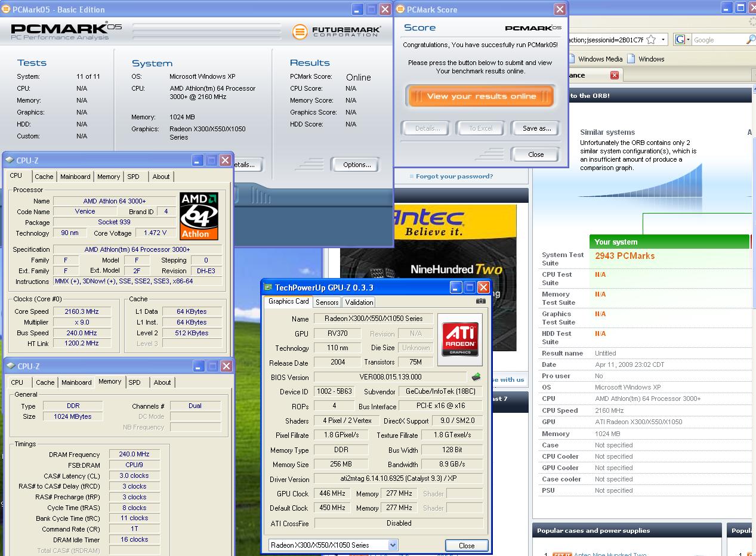Screen dimensions: 756x556
Task: Open Mainboard tab in upper CPU-Z window
Action: (75, 177)
